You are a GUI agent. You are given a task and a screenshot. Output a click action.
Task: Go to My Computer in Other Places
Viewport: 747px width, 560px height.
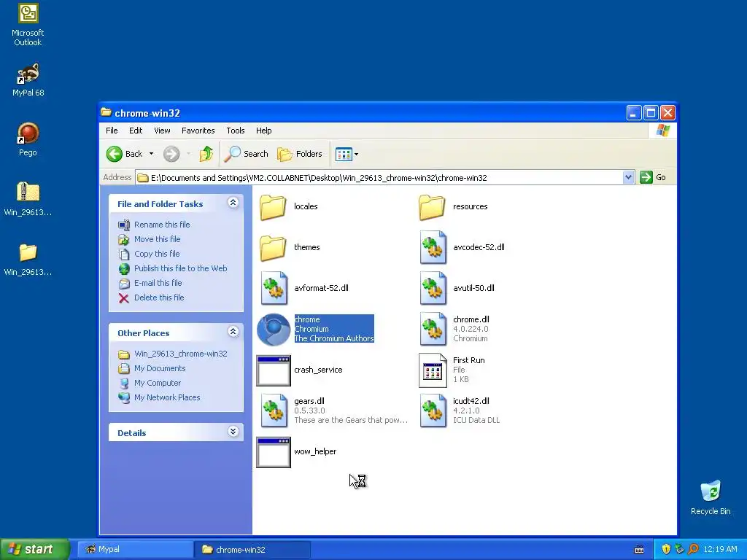click(x=158, y=383)
